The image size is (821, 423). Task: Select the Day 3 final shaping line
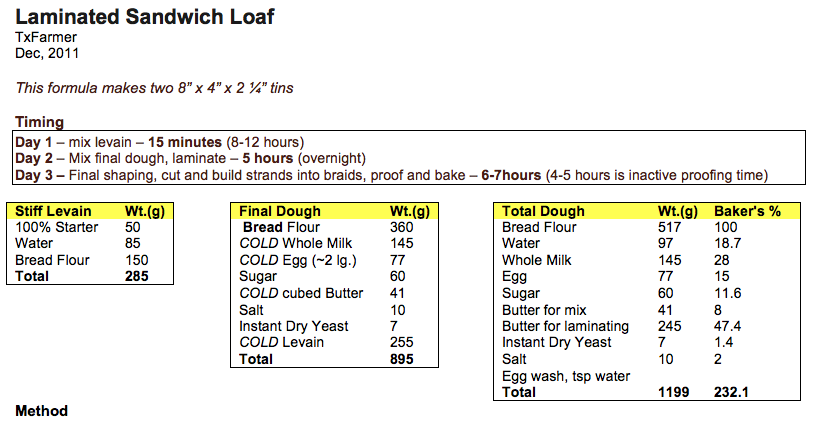coord(390,175)
